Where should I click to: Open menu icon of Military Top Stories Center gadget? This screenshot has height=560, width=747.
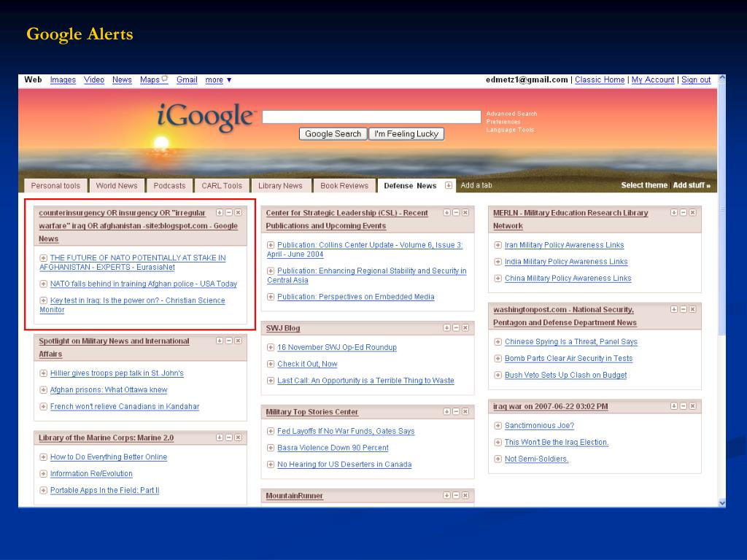pyautogui.click(x=446, y=411)
